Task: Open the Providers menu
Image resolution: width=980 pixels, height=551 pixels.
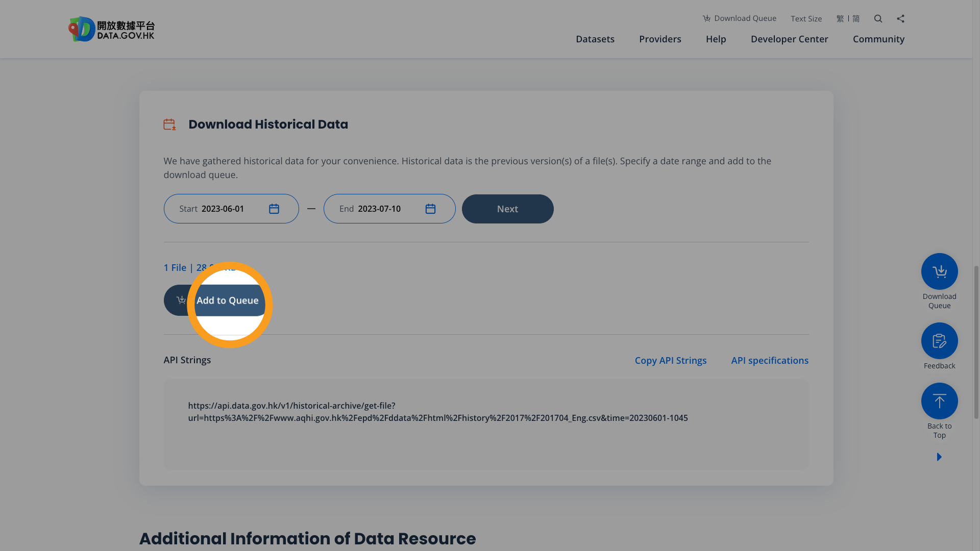Action: (x=660, y=39)
